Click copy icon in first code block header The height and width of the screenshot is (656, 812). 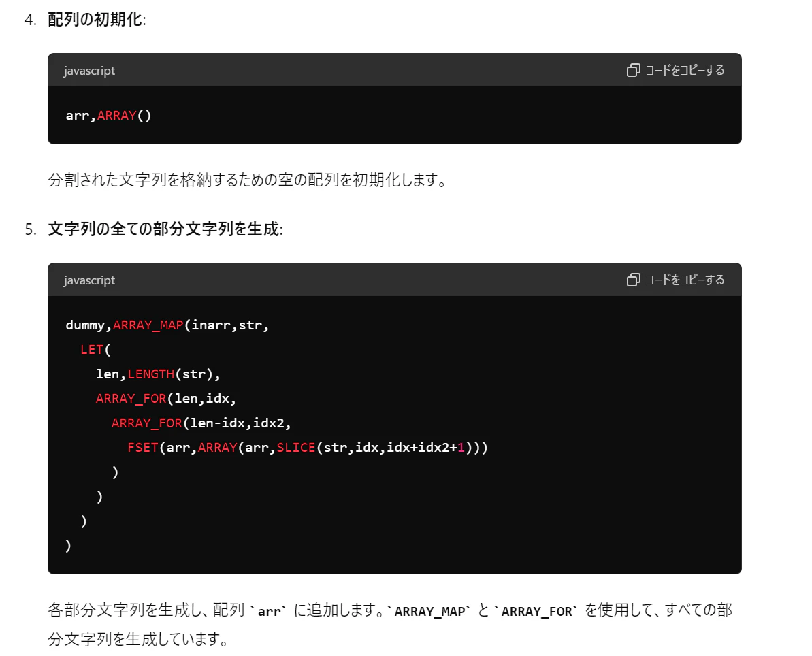[x=633, y=70]
